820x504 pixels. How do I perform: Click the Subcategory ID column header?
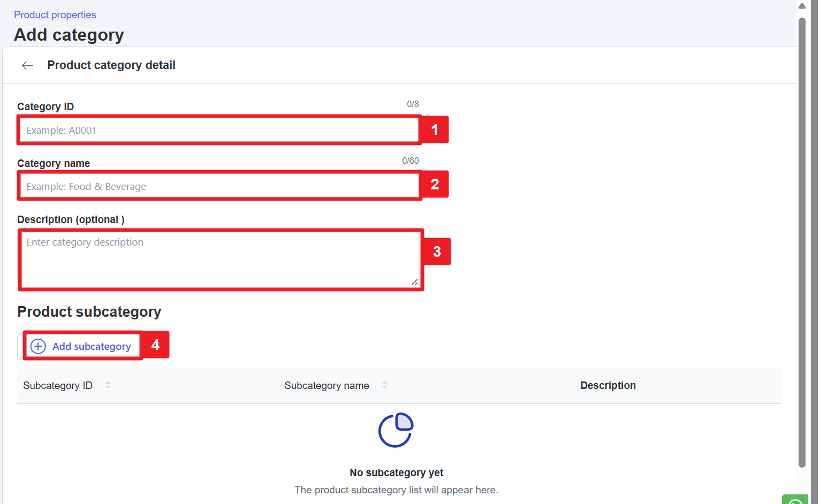point(58,386)
